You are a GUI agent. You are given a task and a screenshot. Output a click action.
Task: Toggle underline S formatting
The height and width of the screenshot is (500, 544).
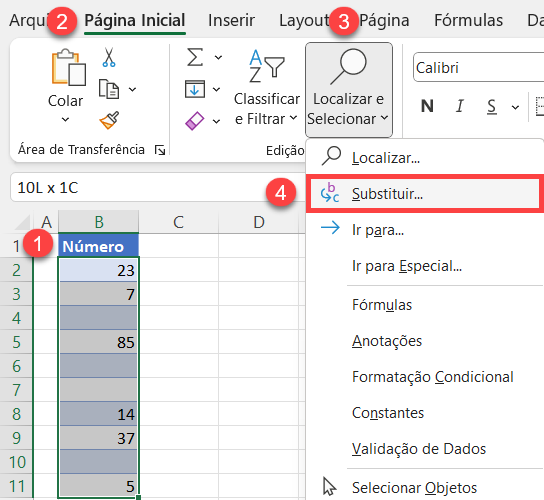491,107
